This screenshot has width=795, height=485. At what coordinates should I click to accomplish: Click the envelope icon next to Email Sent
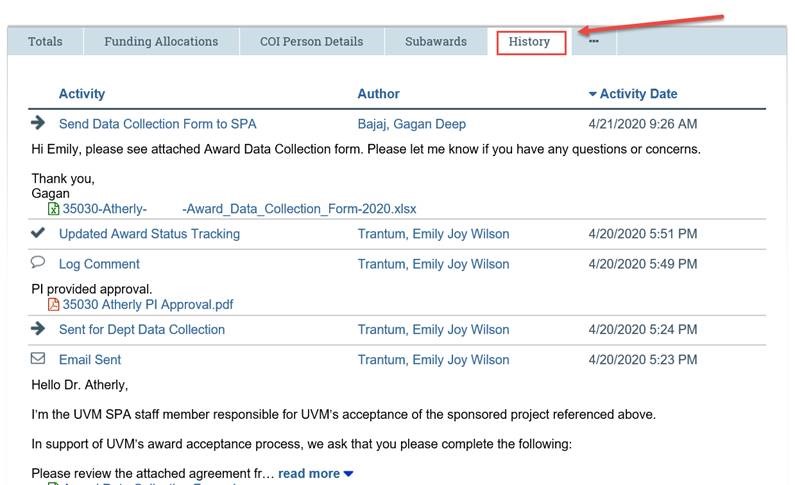(x=38, y=358)
